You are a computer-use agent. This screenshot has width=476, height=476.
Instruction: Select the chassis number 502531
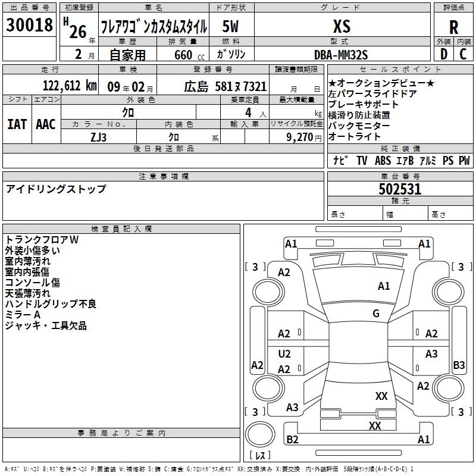pyautogui.click(x=400, y=189)
